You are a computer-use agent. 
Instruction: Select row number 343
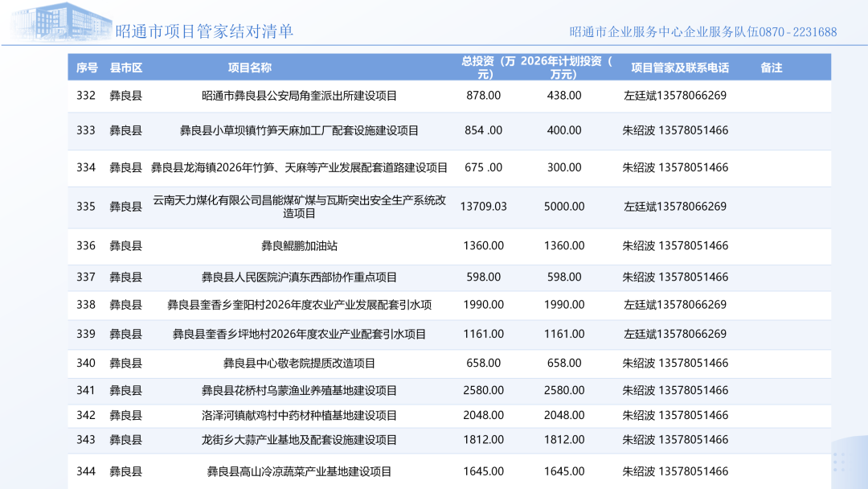[x=86, y=439]
